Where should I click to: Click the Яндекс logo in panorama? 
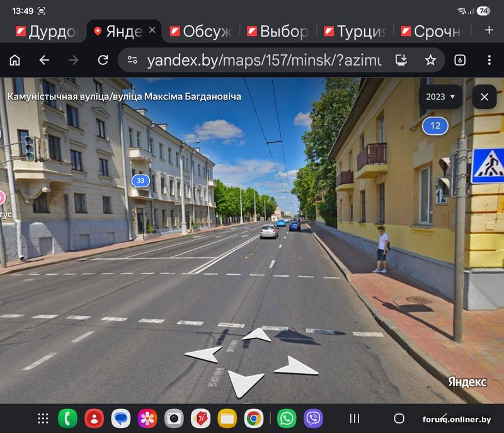pyautogui.click(x=467, y=382)
